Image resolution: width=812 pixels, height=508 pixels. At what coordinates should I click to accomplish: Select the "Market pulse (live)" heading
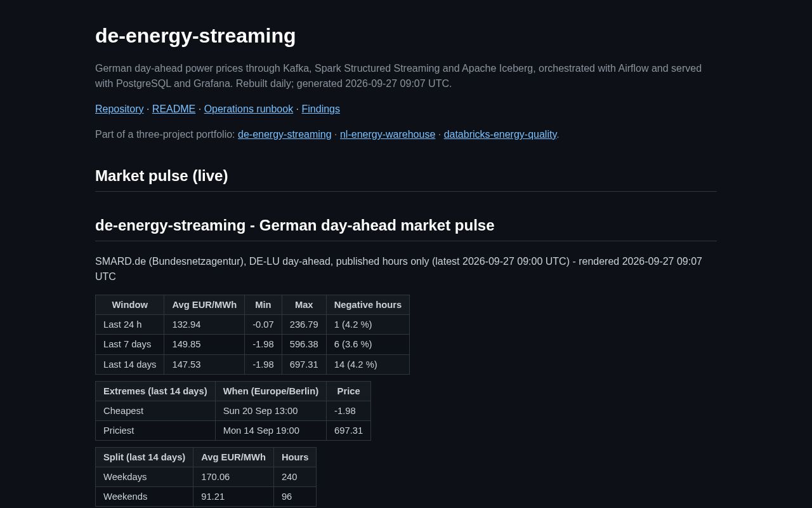click(x=162, y=176)
